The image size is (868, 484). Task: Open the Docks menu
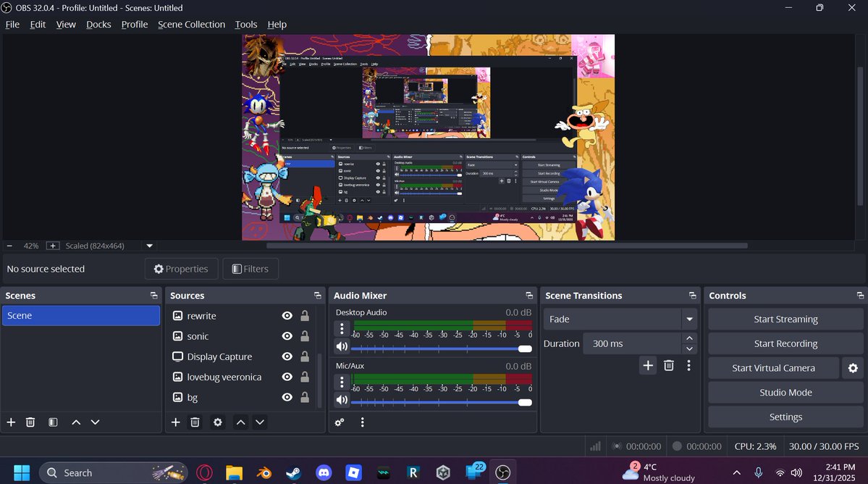98,25
